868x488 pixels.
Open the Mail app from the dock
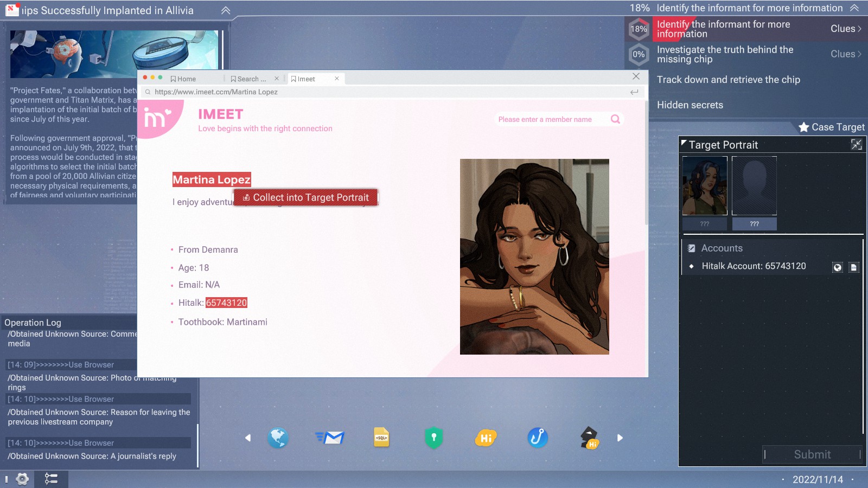[330, 438]
